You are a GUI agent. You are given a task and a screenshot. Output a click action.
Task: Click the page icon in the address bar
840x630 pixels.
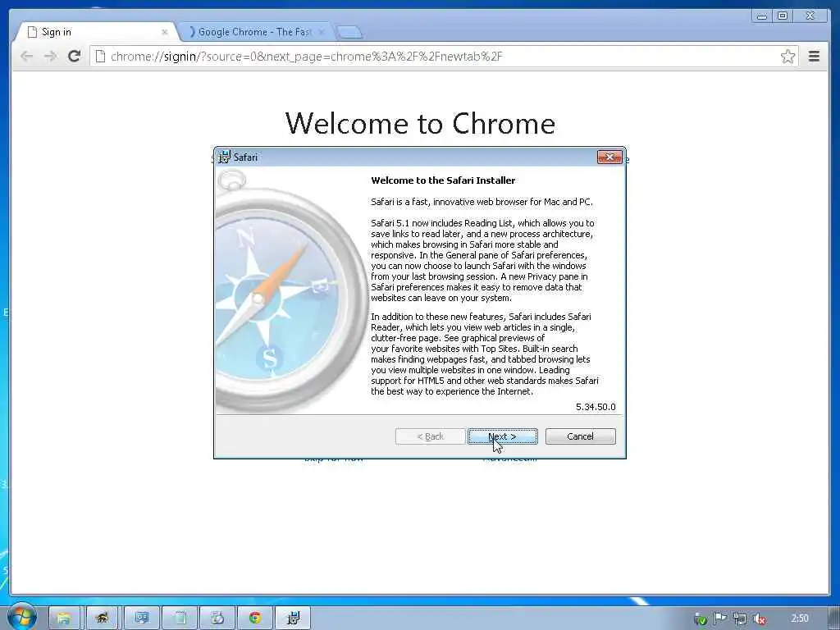pyautogui.click(x=100, y=57)
